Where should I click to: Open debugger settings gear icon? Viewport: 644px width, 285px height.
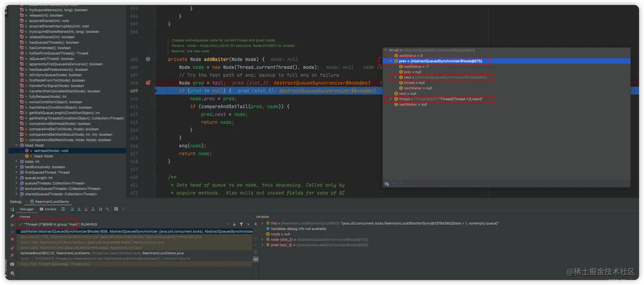[x=12, y=273]
